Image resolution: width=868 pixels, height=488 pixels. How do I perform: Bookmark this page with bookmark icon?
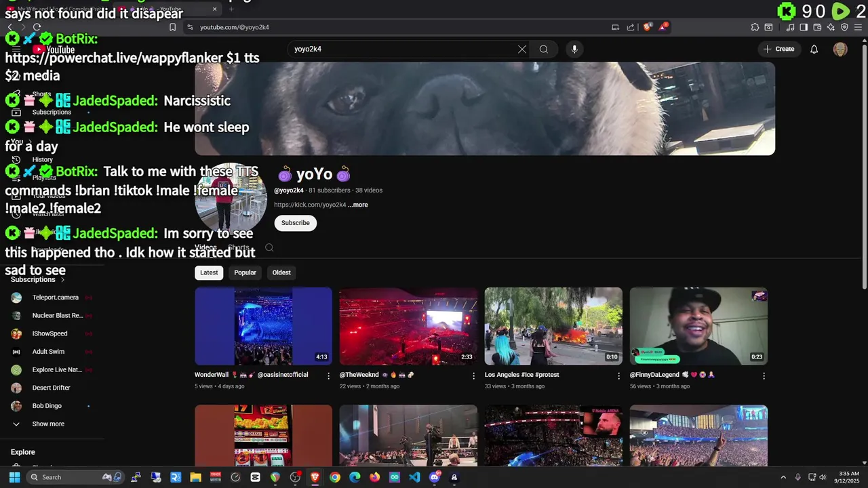click(172, 27)
